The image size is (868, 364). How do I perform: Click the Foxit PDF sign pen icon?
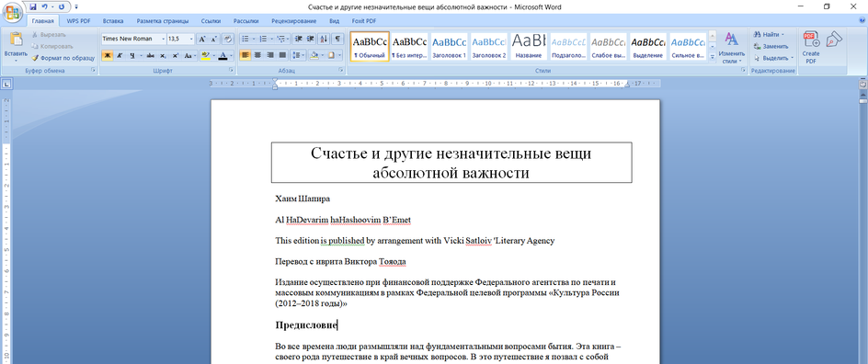[x=834, y=40]
